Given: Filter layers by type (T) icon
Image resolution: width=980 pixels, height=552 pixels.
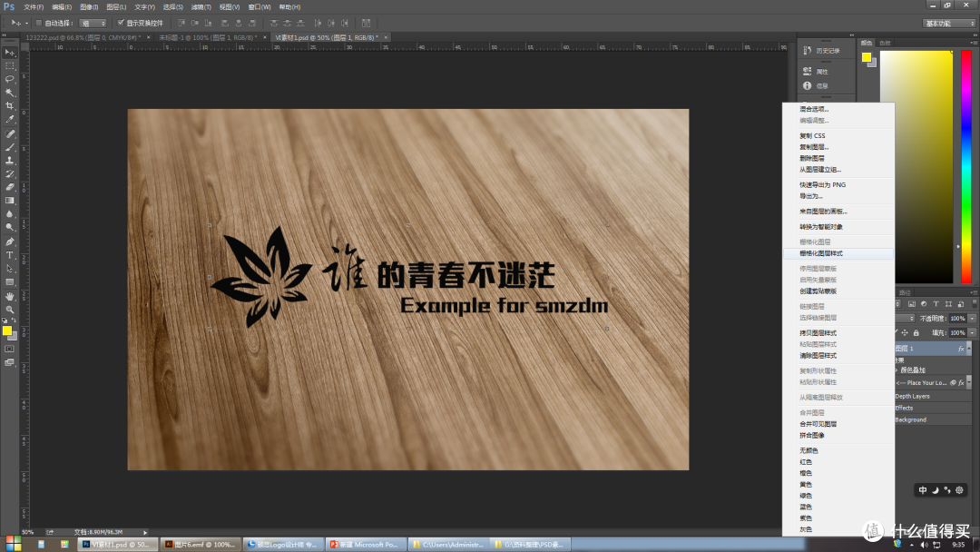Looking at the screenshot, I should point(936,304).
